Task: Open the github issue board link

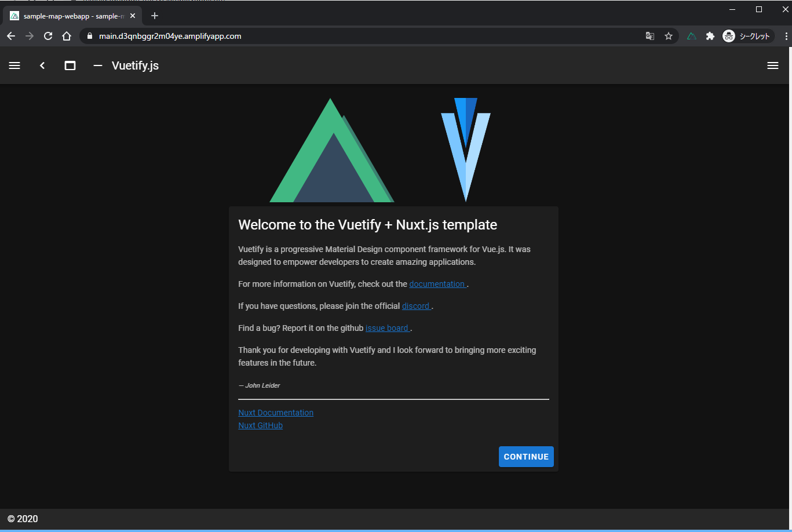Action: [388, 328]
